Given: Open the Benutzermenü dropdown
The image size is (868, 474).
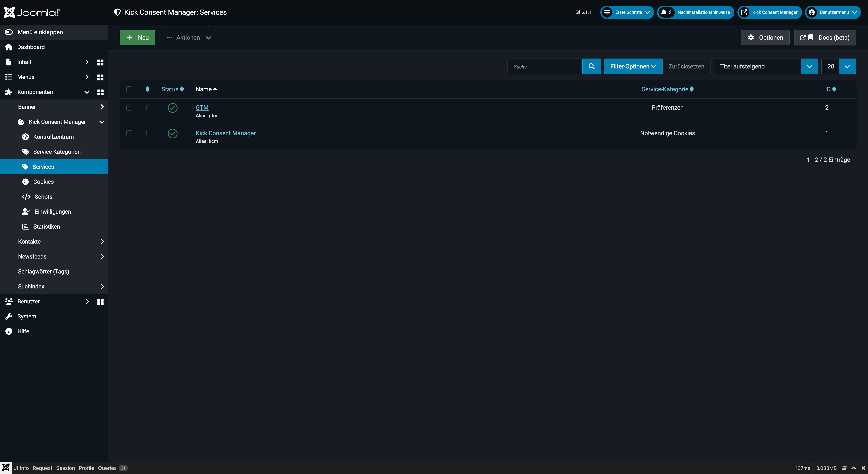Looking at the screenshot, I should tap(833, 13).
